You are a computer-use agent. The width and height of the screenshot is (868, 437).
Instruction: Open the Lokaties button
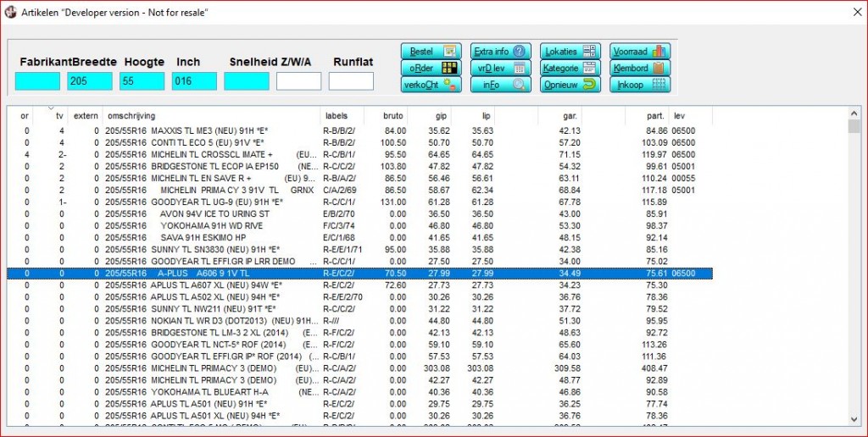click(571, 51)
